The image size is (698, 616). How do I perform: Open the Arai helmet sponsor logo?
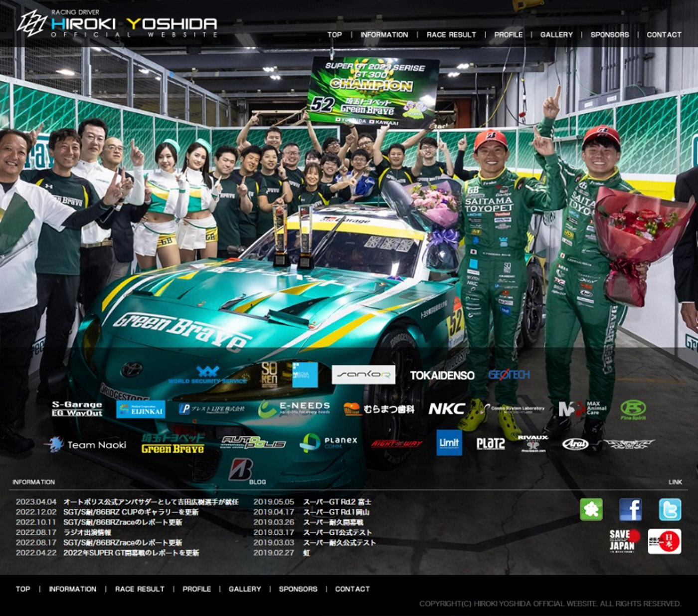tap(575, 443)
